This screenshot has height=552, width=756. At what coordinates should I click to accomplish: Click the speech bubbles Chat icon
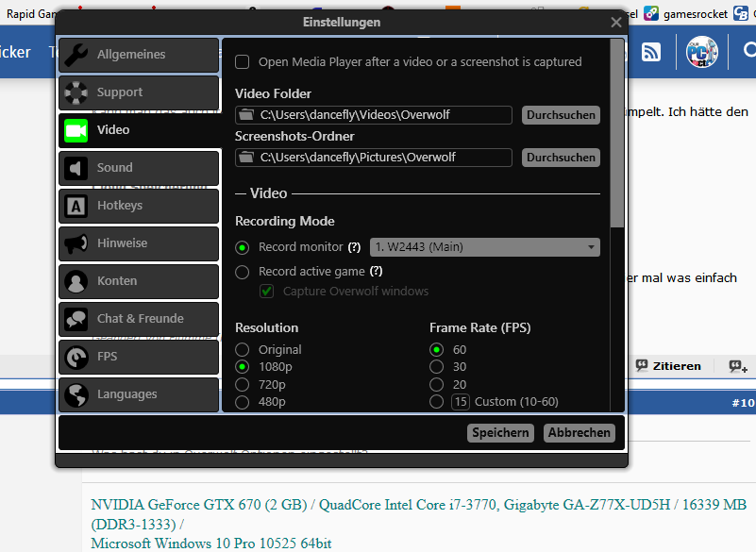tap(76, 319)
